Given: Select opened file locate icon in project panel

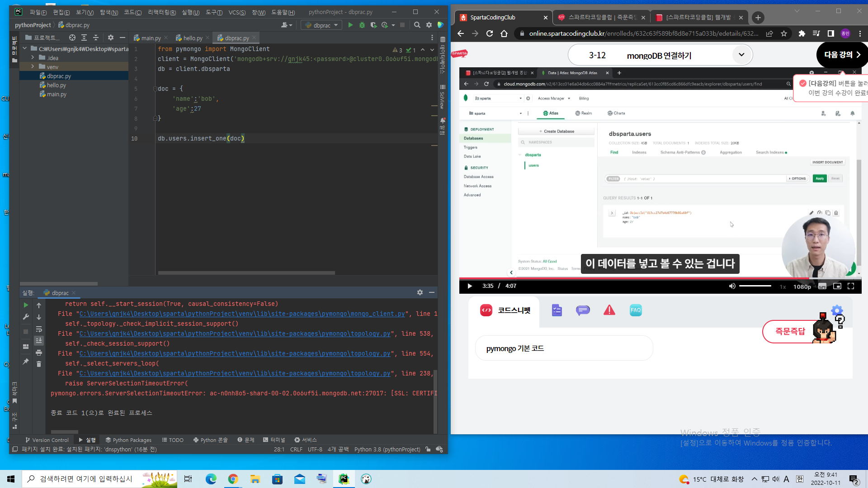Looking at the screenshot, I should point(72,38).
